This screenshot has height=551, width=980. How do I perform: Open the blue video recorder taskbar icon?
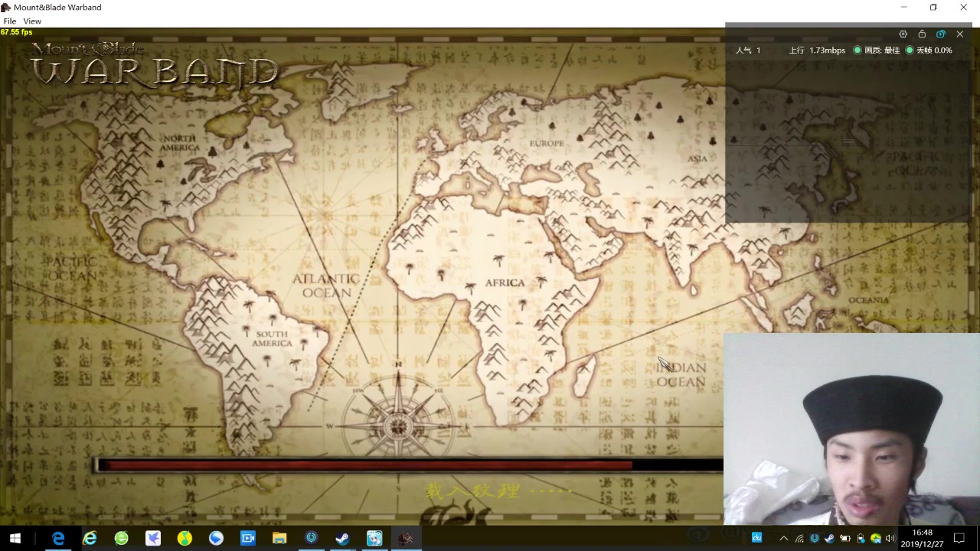247,539
